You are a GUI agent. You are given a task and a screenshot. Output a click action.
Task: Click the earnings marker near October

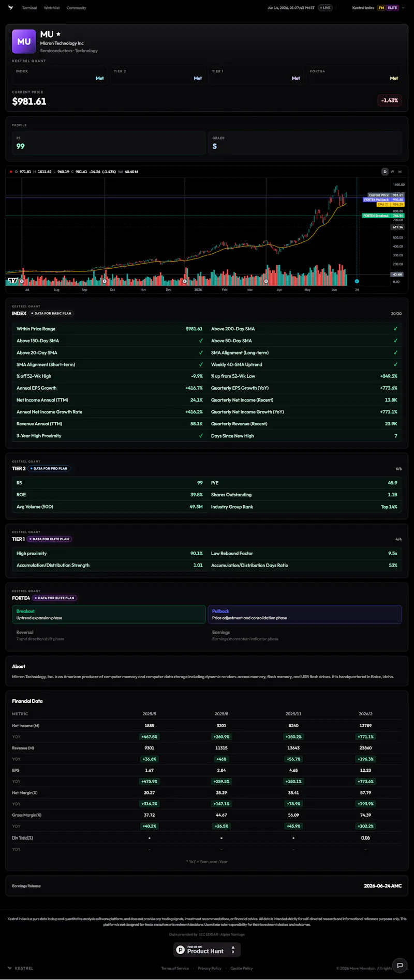[105, 281]
